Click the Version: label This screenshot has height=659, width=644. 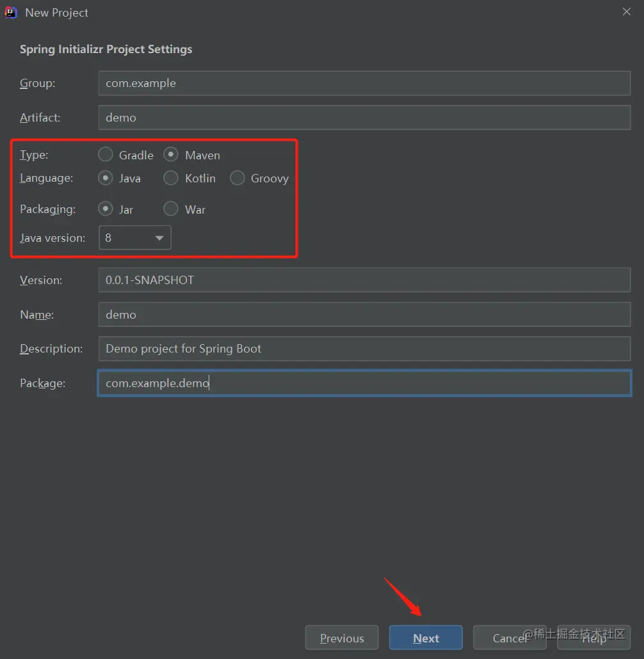click(41, 280)
